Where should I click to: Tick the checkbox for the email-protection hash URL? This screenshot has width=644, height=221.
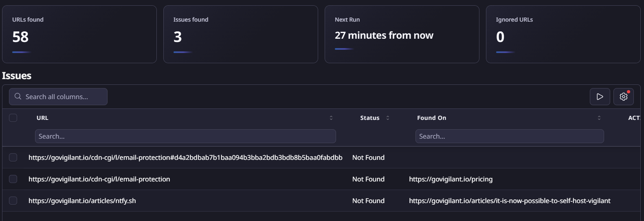point(13,157)
